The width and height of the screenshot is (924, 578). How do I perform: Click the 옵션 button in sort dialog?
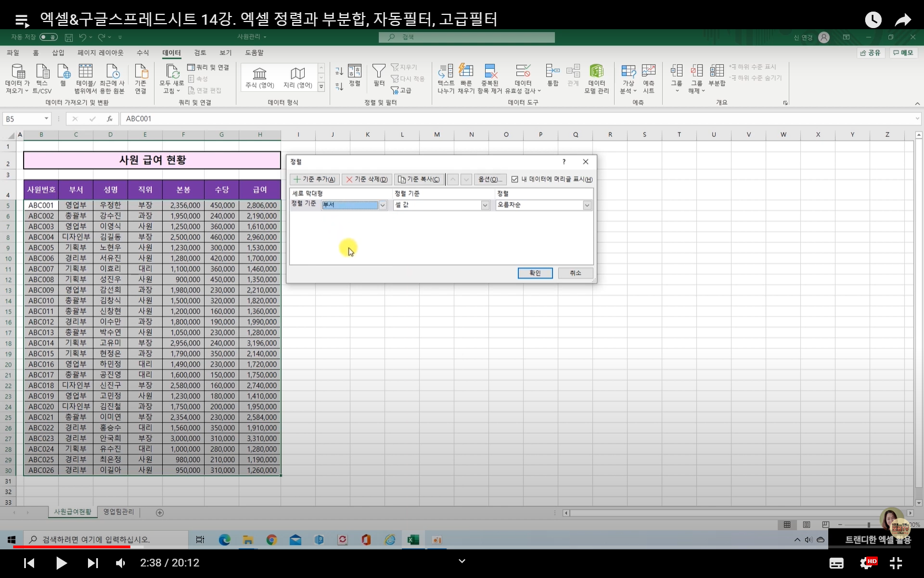tap(490, 179)
